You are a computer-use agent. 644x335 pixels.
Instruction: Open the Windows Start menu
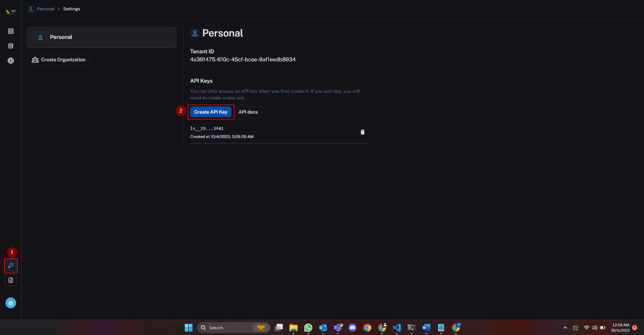tap(188, 327)
